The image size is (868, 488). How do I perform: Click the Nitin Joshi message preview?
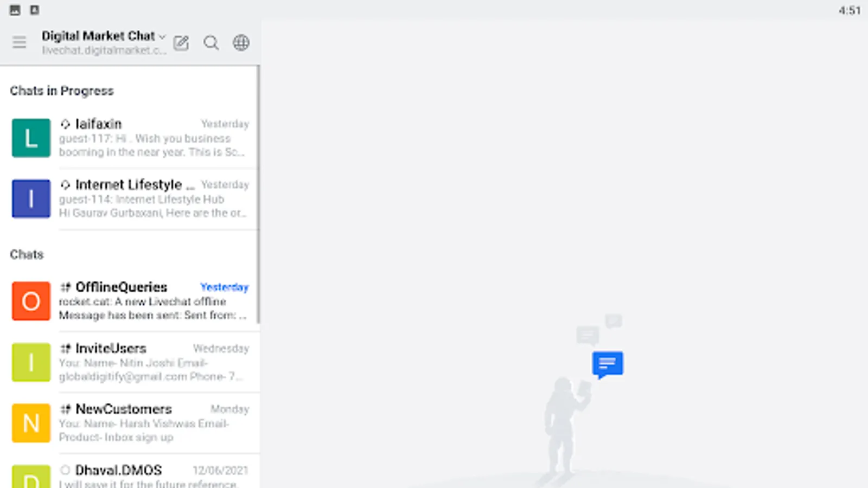[151, 370]
